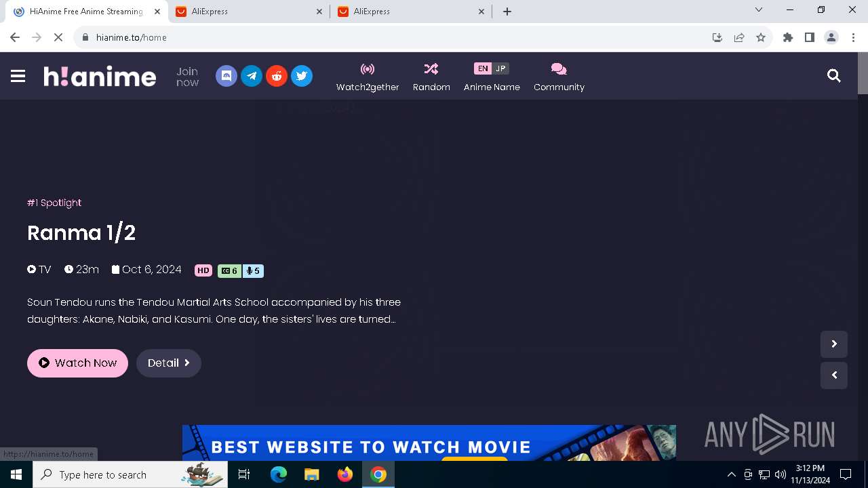The width and height of the screenshot is (868, 488).
Task: Switch to the second AliExpress tab
Action: pyautogui.click(x=411, y=12)
